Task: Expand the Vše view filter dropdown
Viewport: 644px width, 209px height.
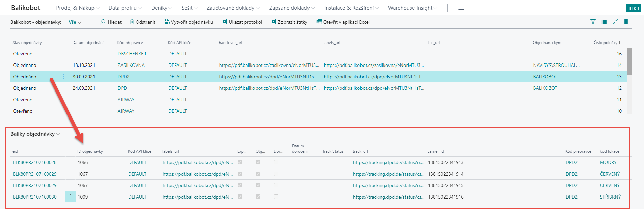Action: [75, 22]
